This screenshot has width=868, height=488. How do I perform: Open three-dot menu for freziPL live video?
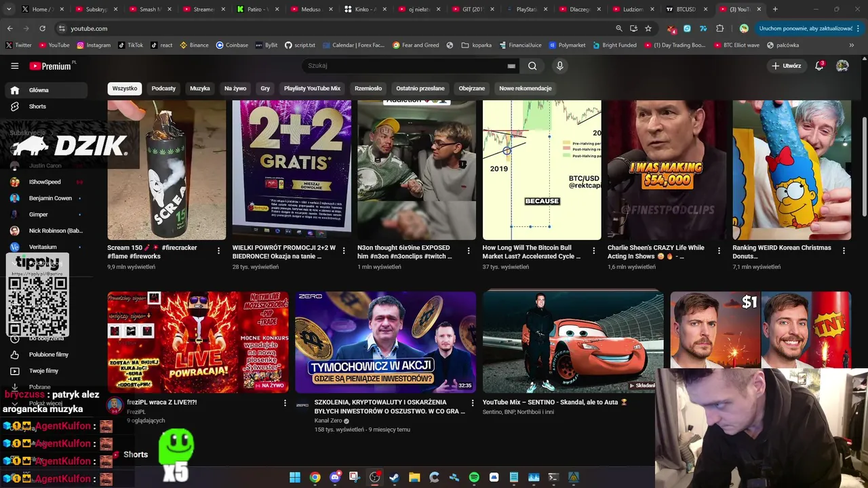[x=285, y=403]
